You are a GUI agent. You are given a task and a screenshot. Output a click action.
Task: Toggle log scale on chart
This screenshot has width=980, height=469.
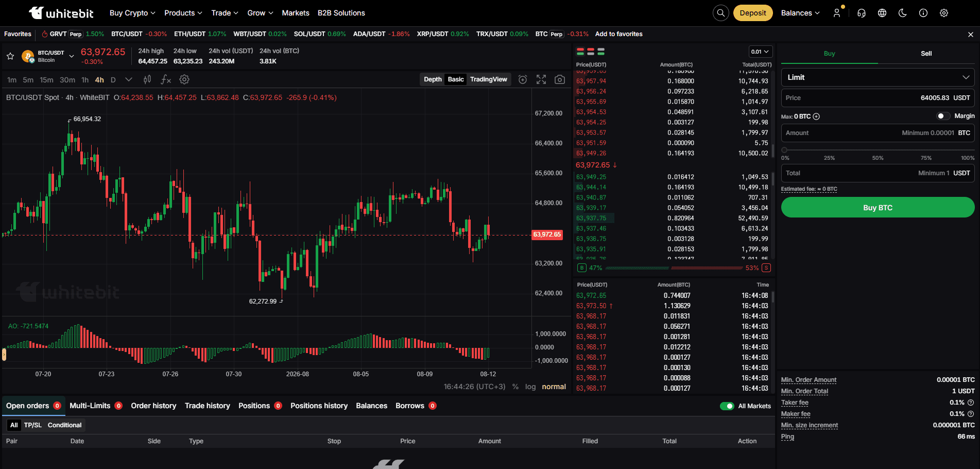pos(530,387)
